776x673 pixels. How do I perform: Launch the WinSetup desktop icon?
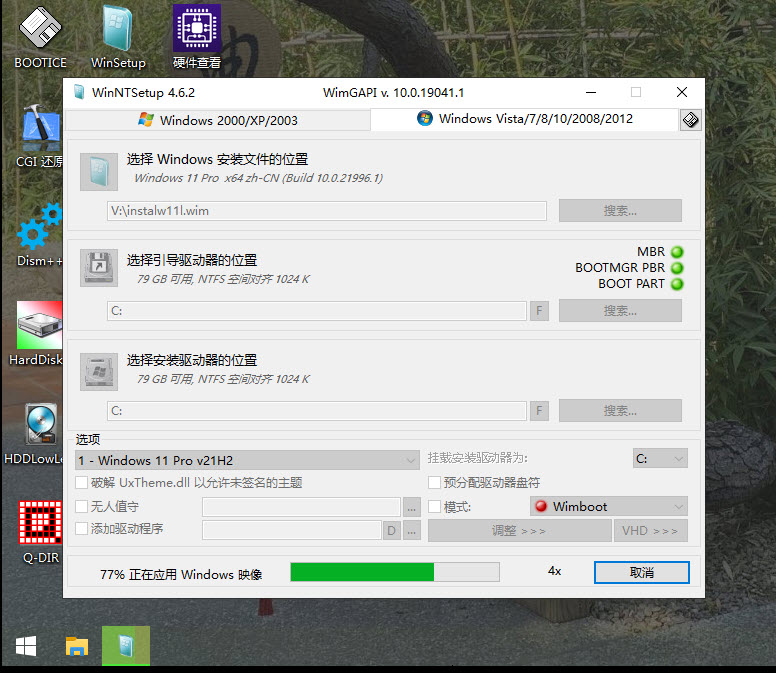118,38
